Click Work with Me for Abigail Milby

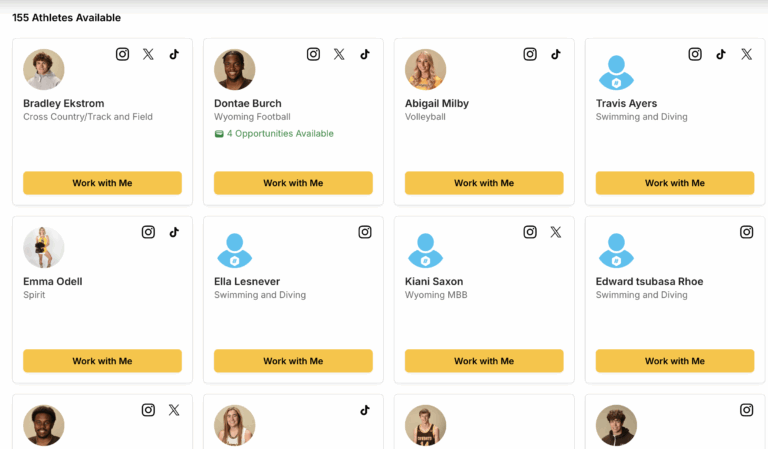pos(484,183)
